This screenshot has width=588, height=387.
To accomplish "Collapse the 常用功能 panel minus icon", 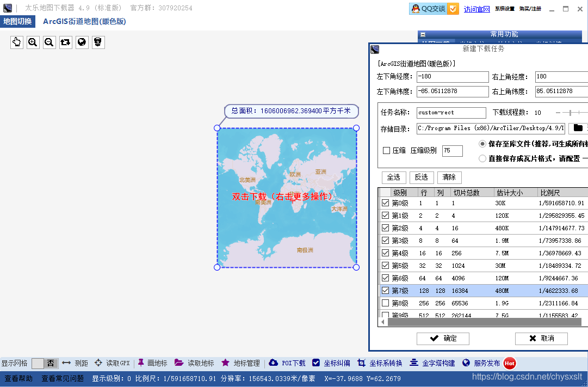I will tap(423, 34).
